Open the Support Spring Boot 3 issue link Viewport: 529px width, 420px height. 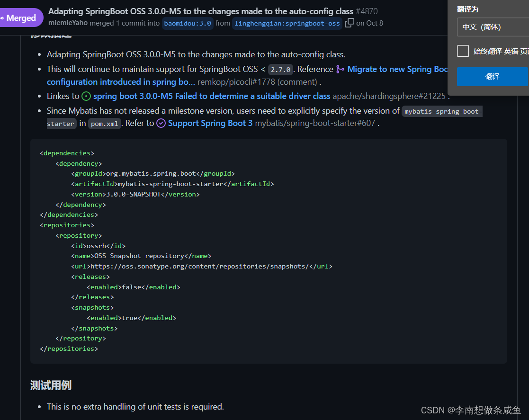tap(210, 123)
